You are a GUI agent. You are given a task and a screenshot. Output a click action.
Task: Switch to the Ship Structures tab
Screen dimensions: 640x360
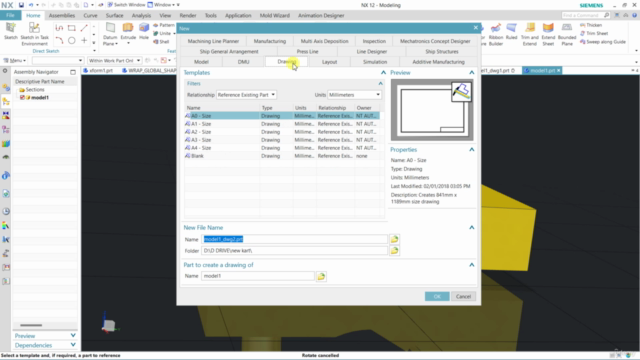442,51
